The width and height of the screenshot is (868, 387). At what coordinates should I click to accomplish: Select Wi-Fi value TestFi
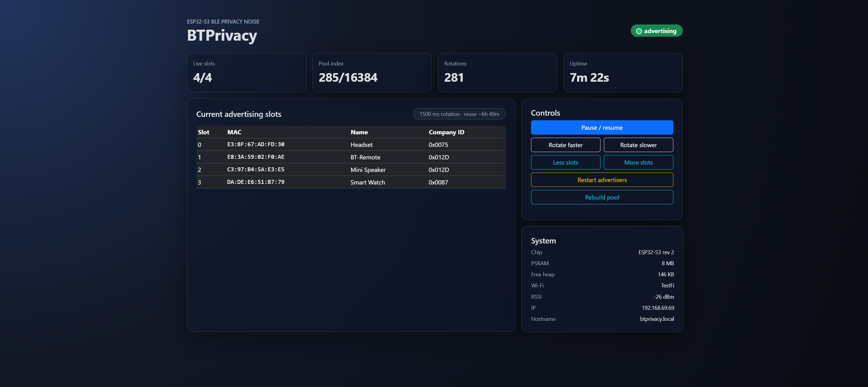point(667,286)
